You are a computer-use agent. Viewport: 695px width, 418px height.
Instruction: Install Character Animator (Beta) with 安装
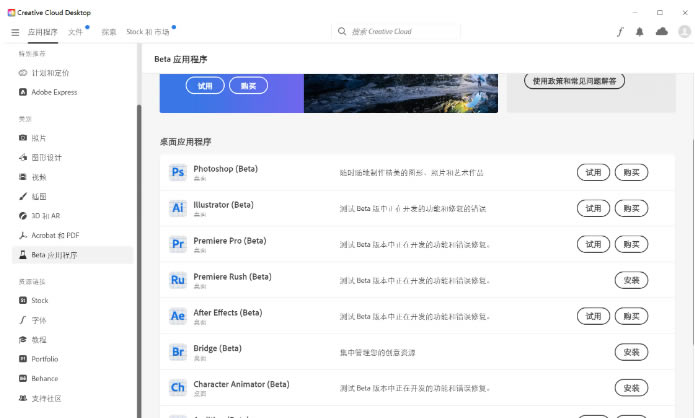pos(631,387)
